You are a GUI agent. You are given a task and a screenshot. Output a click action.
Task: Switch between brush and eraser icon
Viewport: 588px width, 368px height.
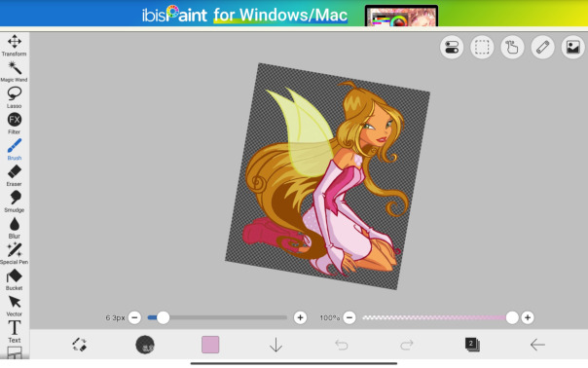(80, 345)
